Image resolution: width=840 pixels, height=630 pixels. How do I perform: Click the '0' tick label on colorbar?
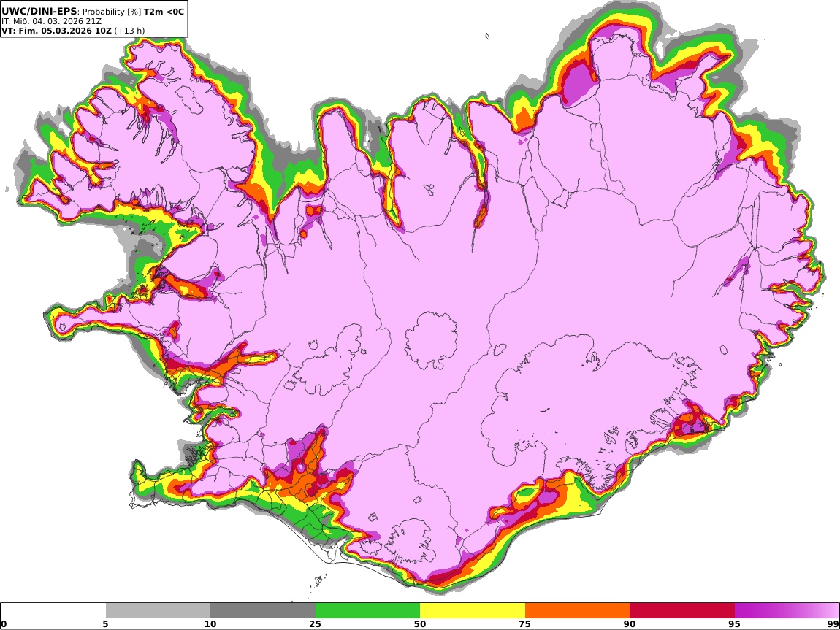pyautogui.click(x=4, y=624)
